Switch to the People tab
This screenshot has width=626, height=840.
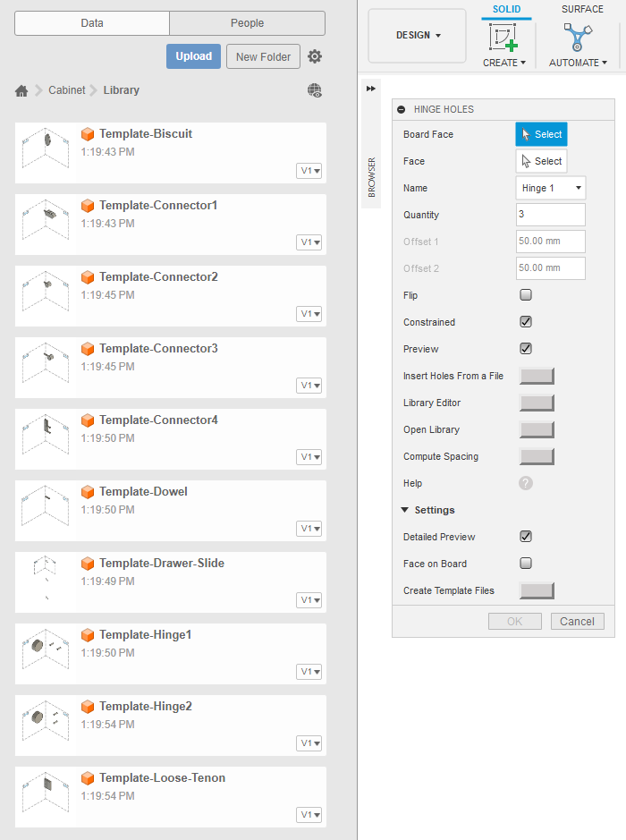(x=247, y=23)
